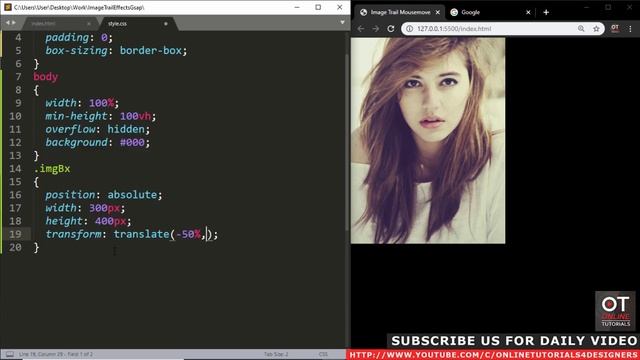This screenshot has width=640, height=360.
Task: Maximize the Sublime Text window
Action: pyautogui.click(x=318, y=7)
